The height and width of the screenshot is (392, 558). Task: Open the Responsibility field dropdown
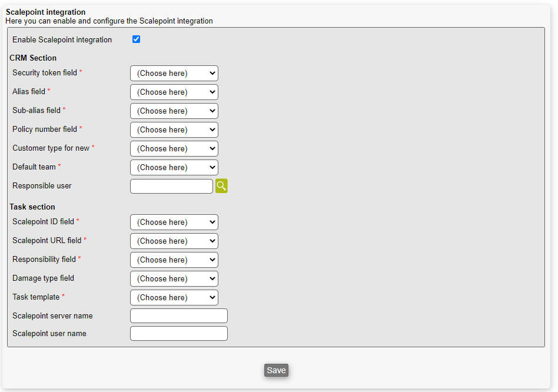tap(174, 260)
